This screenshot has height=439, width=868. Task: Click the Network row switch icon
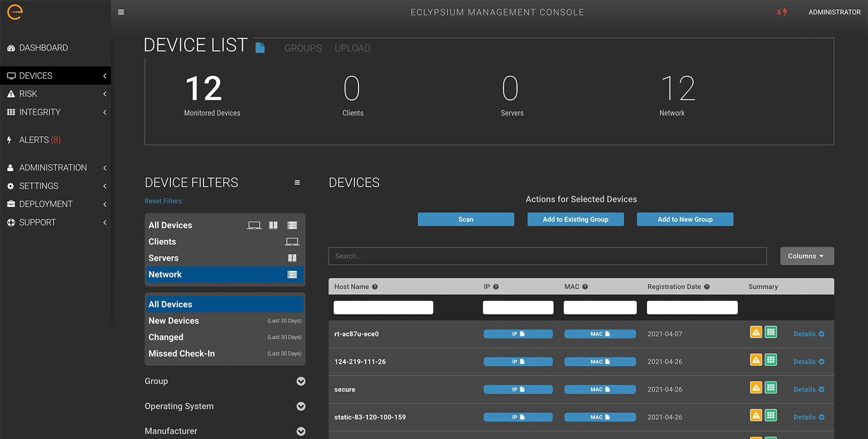(x=292, y=275)
